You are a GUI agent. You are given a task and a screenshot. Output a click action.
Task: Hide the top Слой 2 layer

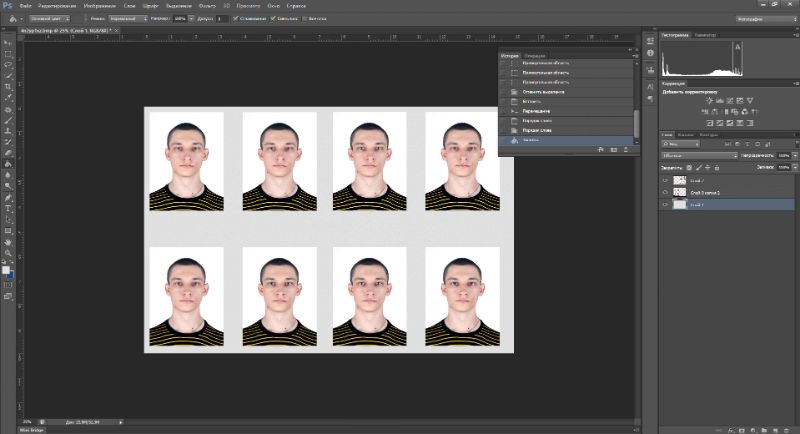pos(665,181)
